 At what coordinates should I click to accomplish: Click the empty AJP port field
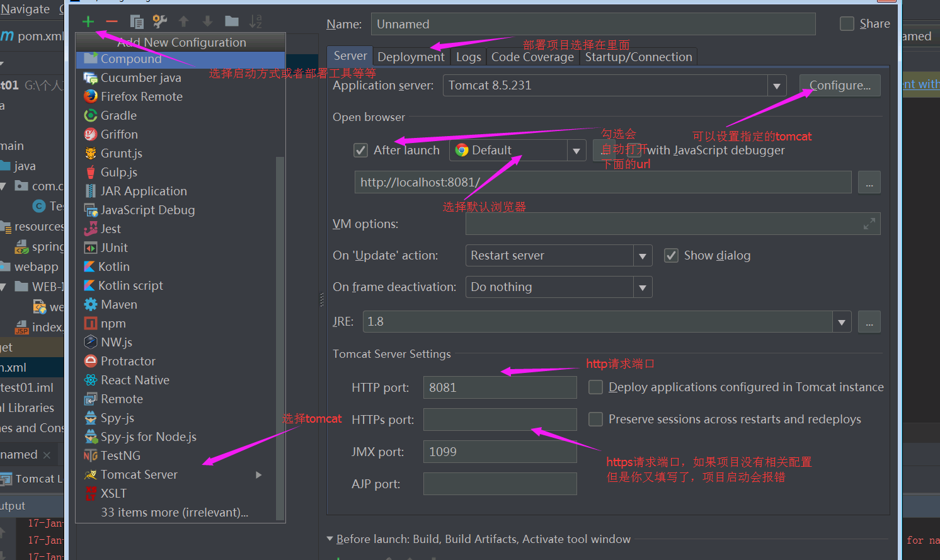click(x=500, y=484)
